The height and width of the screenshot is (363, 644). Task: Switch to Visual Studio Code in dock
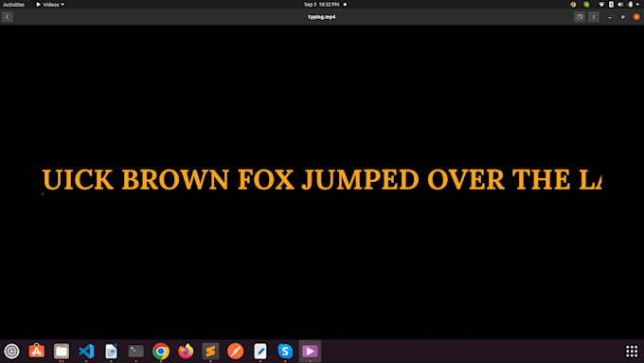tap(86, 351)
